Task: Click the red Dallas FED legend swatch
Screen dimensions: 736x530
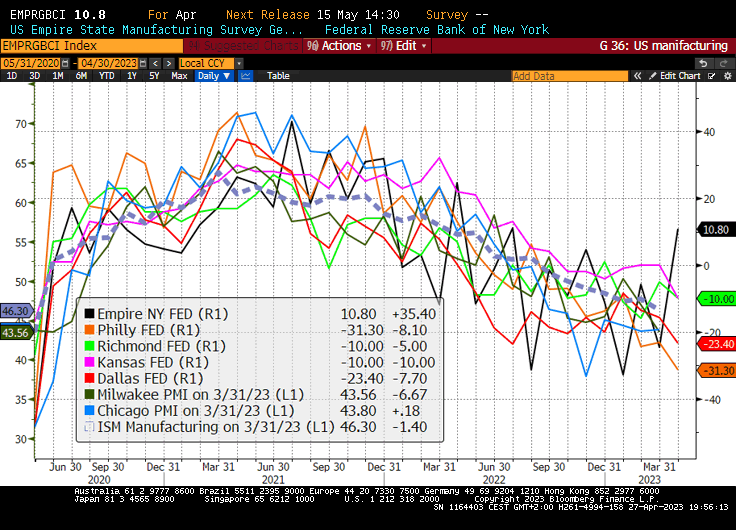Action: click(x=89, y=378)
